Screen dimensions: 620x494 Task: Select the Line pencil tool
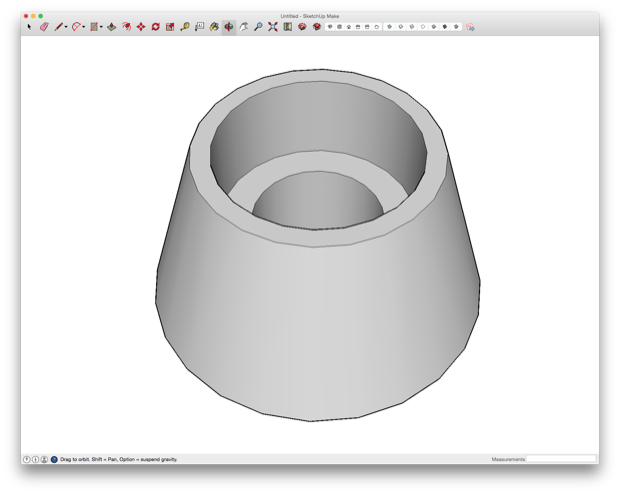click(x=59, y=27)
